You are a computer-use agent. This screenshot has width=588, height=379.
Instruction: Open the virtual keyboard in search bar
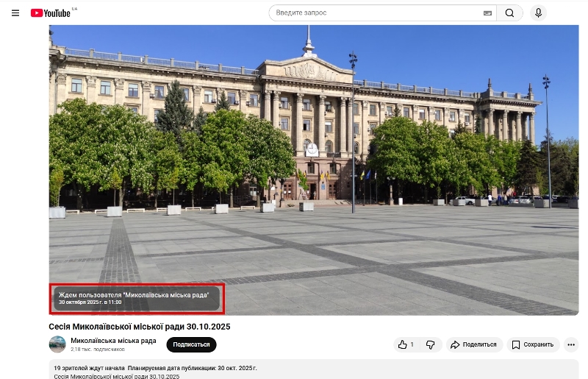tap(487, 13)
